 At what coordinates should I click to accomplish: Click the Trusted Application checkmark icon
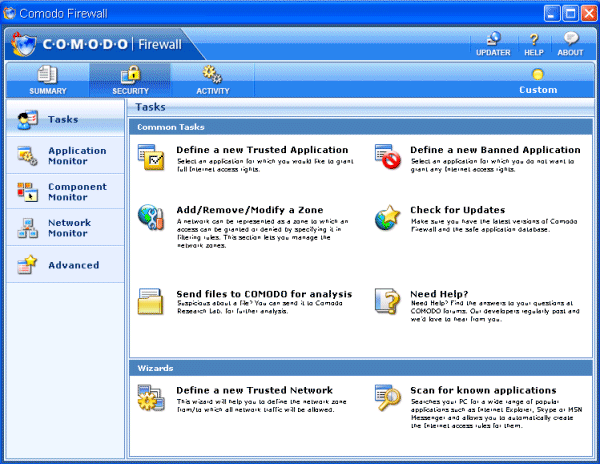point(151,157)
